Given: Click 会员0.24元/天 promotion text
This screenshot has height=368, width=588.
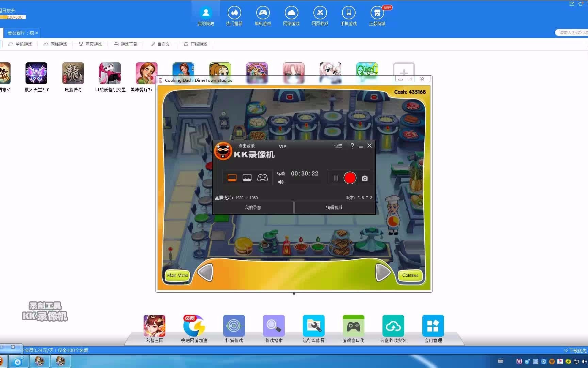Looking at the screenshot, I should click(57, 350).
